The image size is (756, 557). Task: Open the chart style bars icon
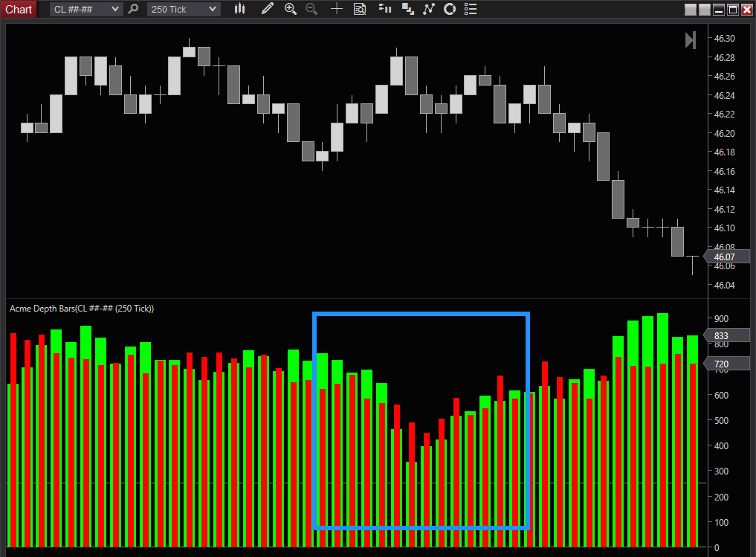pos(239,9)
